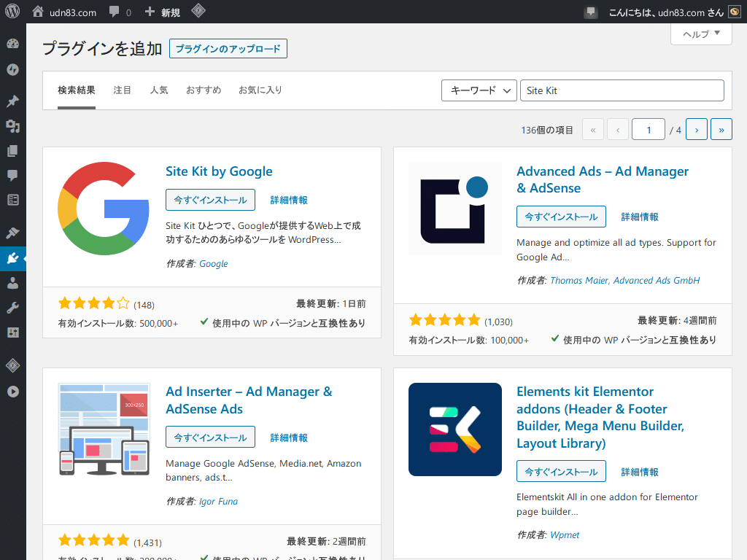
Task: Open Comments via the speech-bubble sidebar icon
Action: (x=13, y=175)
